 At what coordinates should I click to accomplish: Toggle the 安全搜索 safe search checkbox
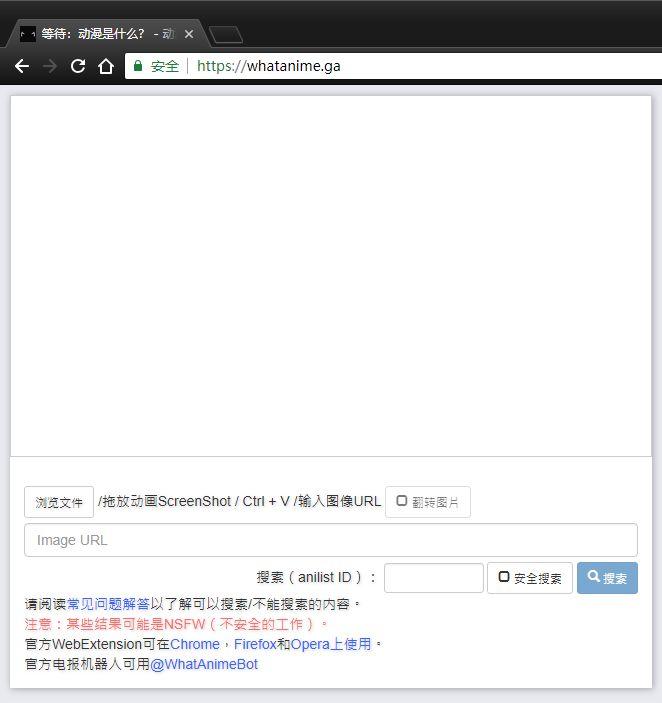[x=504, y=577]
